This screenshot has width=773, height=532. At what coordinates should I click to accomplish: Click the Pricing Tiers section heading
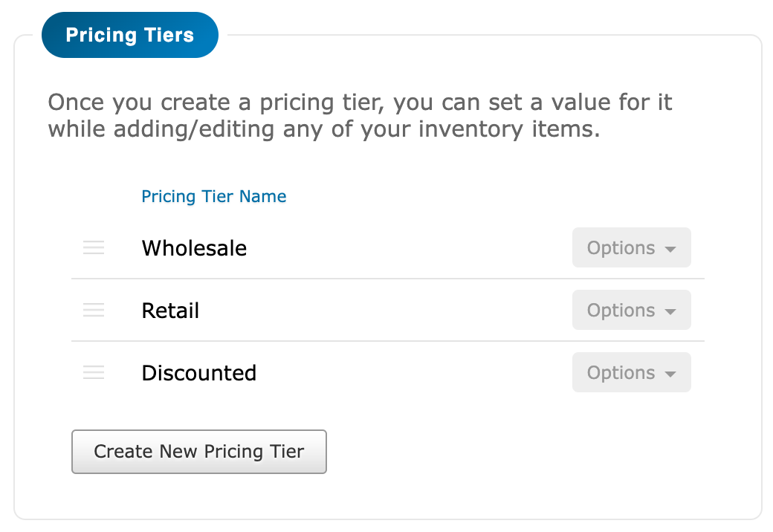point(130,36)
